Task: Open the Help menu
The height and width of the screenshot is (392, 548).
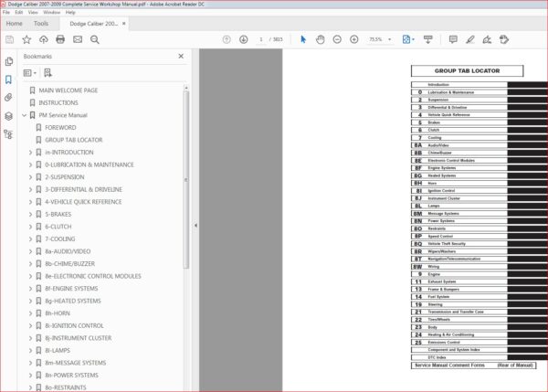Action: [70, 12]
